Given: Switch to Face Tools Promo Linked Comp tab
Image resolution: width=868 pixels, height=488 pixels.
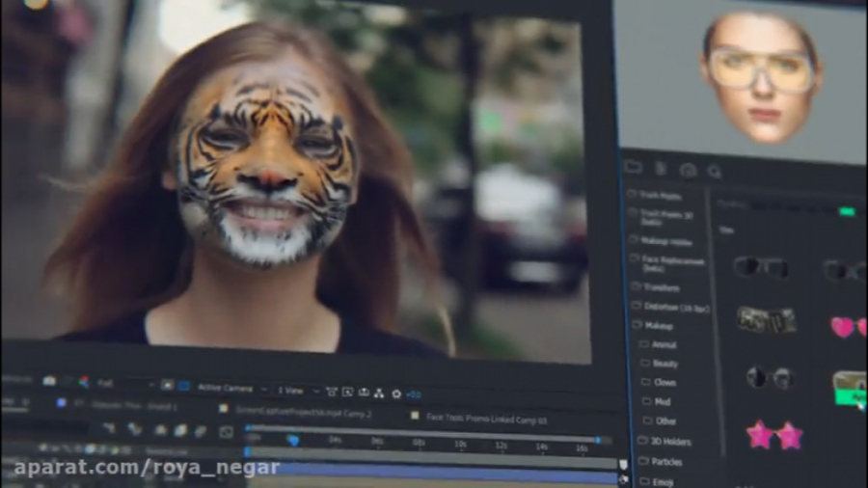Looking at the screenshot, I should [x=487, y=417].
